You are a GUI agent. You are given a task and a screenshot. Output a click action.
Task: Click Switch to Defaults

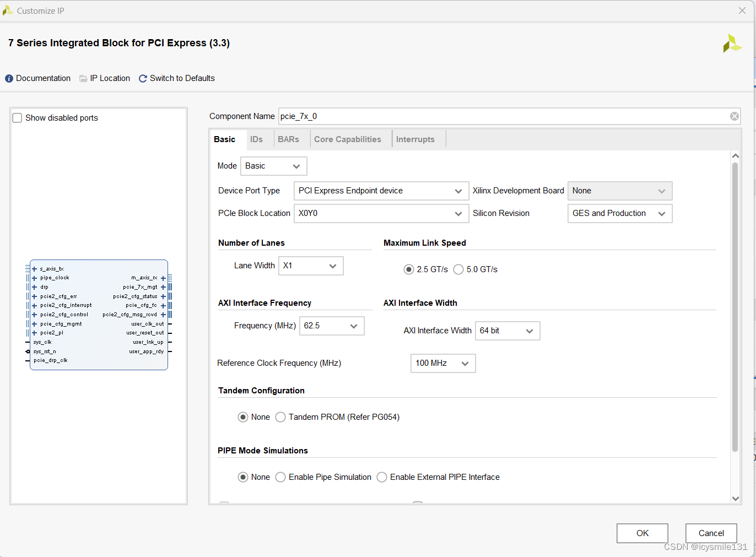(182, 78)
